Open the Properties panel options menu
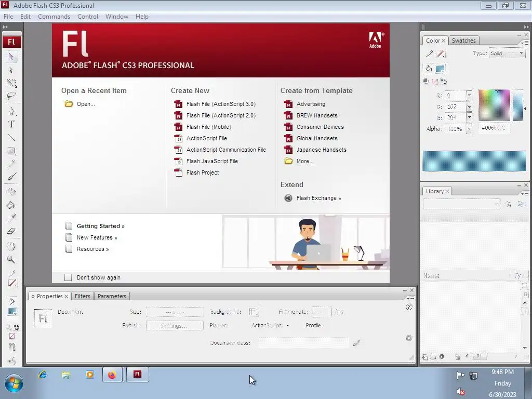This screenshot has height=399, width=532. pyautogui.click(x=410, y=298)
